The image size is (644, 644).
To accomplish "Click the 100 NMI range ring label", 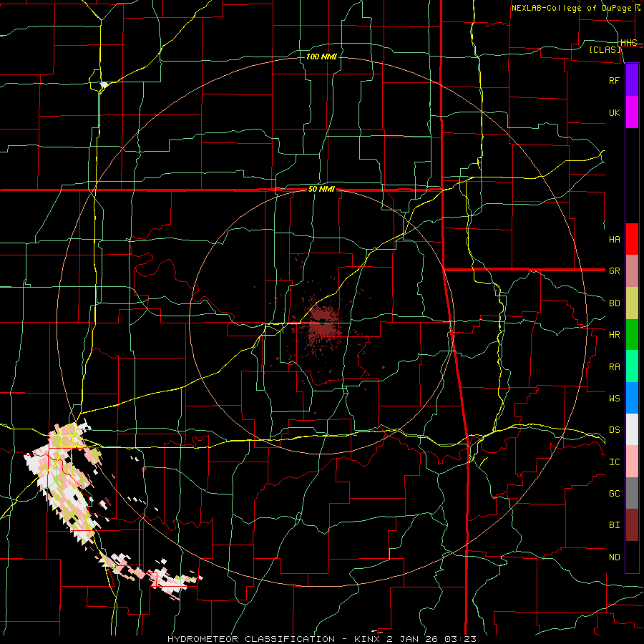I will 321,57.
